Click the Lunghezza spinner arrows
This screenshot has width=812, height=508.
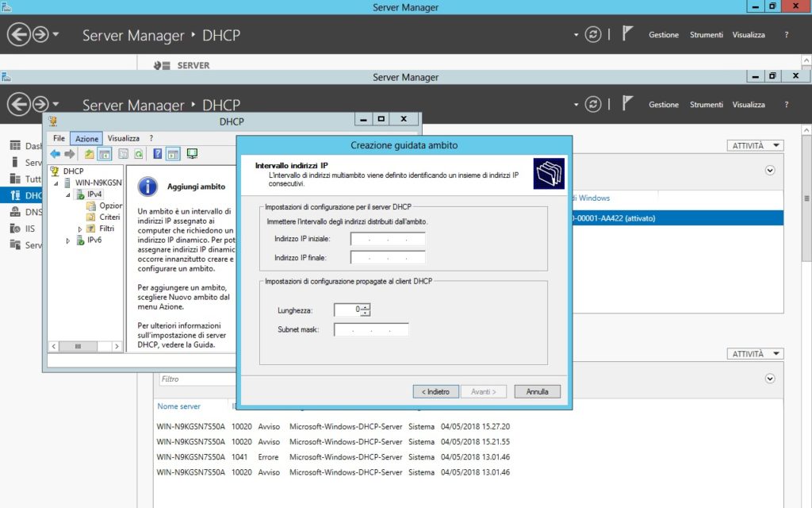click(366, 310)
